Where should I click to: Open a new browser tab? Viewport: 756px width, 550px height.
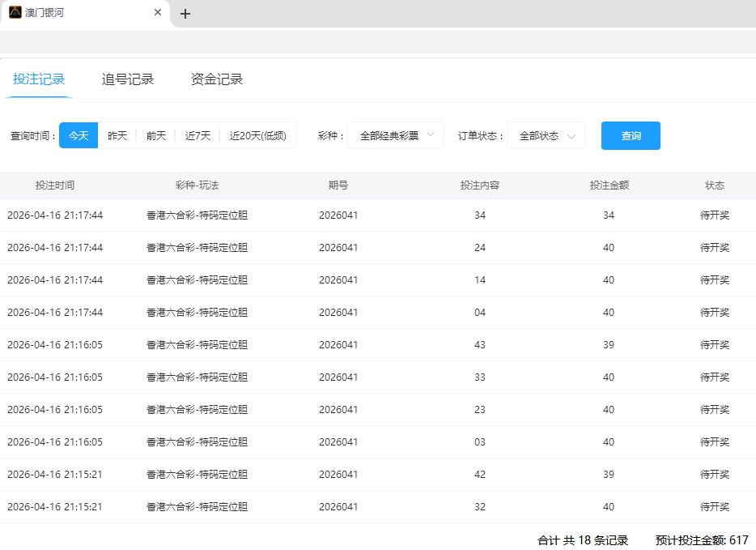click(x=185, y=14)
